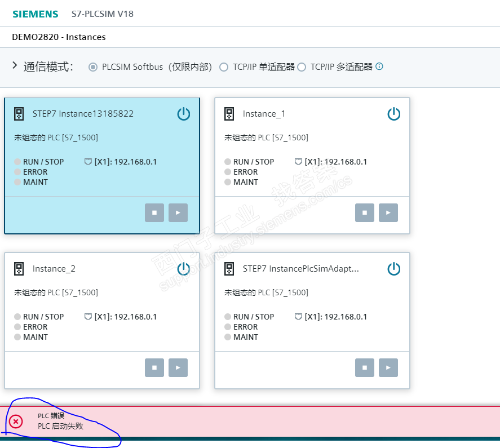This screenshot has width=500, height=448.
Task: Select PLCSIM Softbus communication mode
Action: [x=93, y=67]
